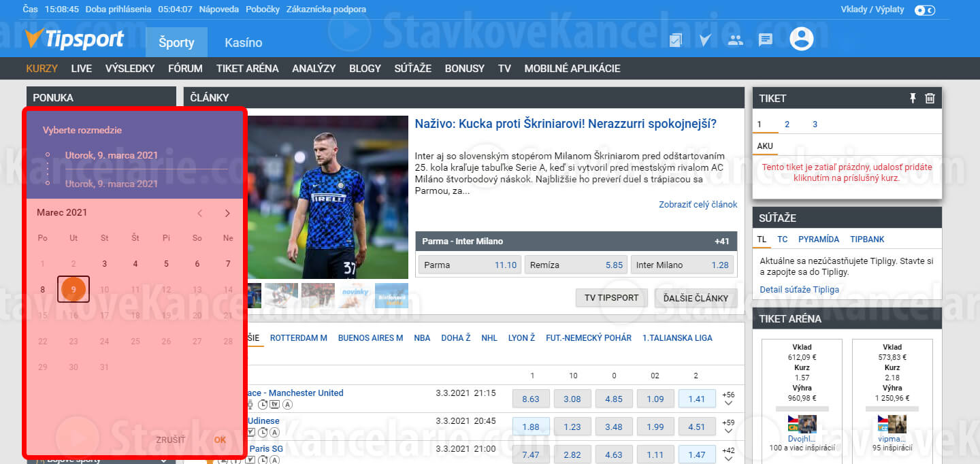This screenshot has width=980, height=464.
Task: Open the LIVE menu item
Action: point(82,68)
